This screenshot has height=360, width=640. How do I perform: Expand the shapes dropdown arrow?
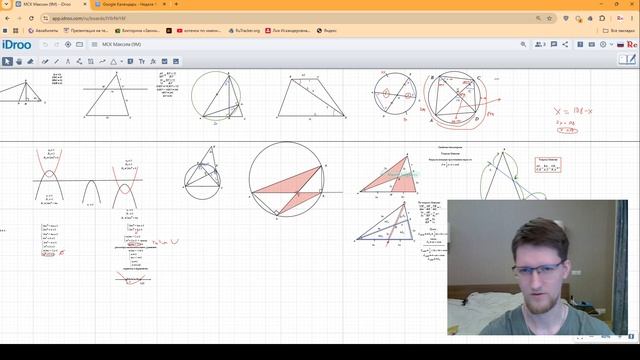coord(121,62)
